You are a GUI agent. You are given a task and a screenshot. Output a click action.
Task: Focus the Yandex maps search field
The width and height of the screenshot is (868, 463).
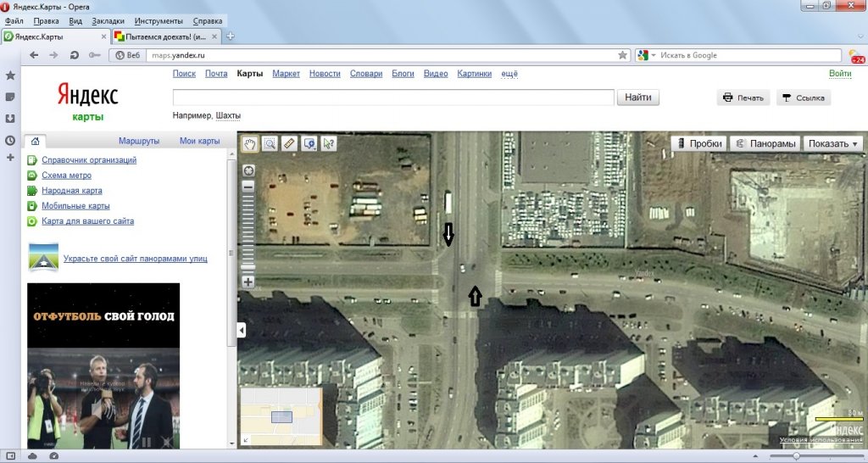point(393,97)
